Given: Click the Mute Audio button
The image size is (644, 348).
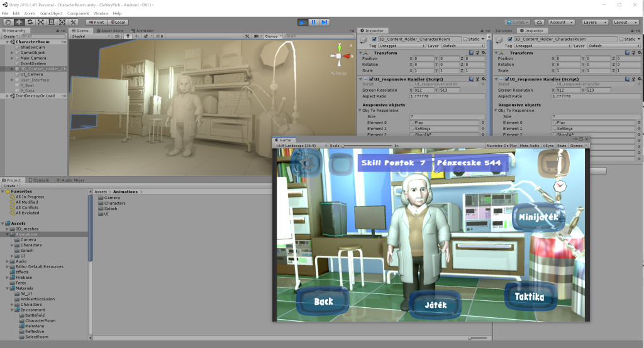Looking at the screenshot, I should 531,145.
